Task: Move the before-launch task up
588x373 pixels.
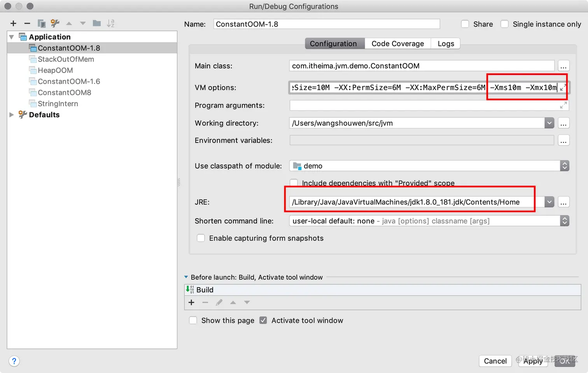Action: (233, 302)
